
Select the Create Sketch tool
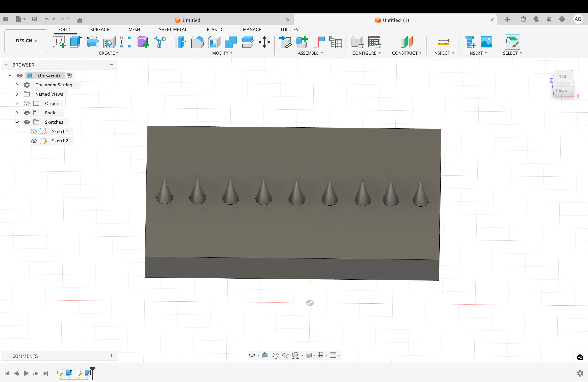[59, 42]
